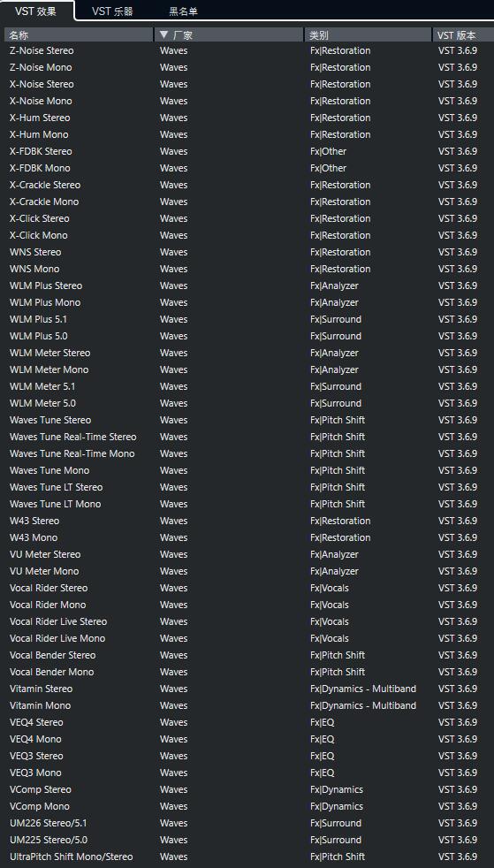Open the 黑名单 tab

pyautogui.click(x=183, y=11)
